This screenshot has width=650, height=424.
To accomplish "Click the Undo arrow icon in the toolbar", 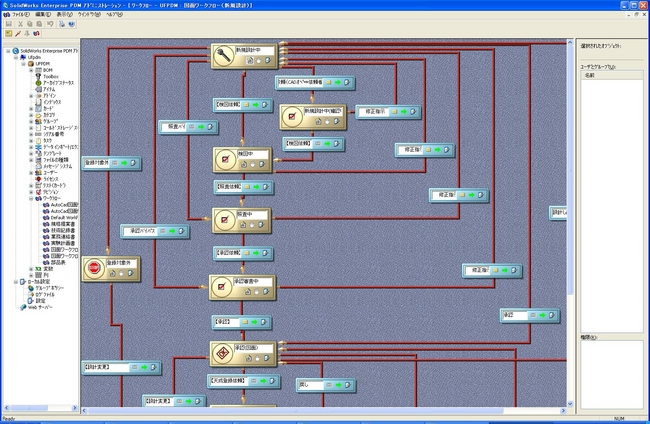I will (50, 24).
